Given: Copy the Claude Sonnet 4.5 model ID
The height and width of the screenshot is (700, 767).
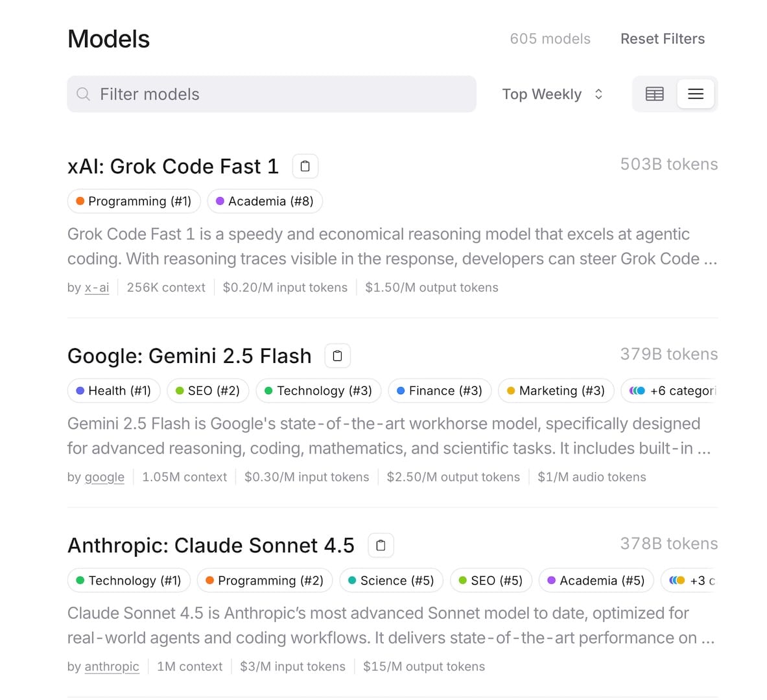Looking at the screenshot, I should pos(381,546).
